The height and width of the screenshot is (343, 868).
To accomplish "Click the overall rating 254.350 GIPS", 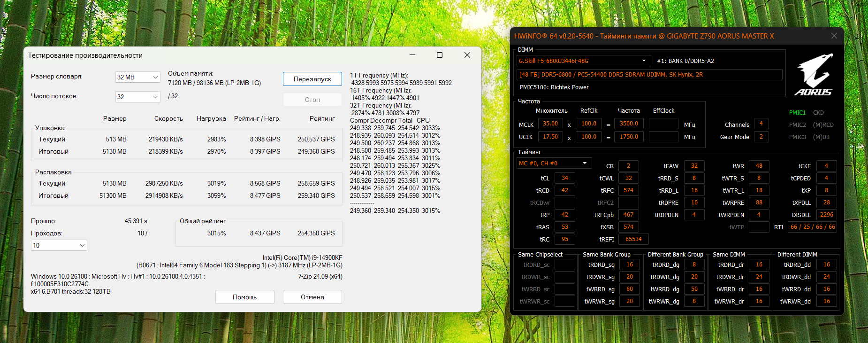I will (x=316, y=234).
